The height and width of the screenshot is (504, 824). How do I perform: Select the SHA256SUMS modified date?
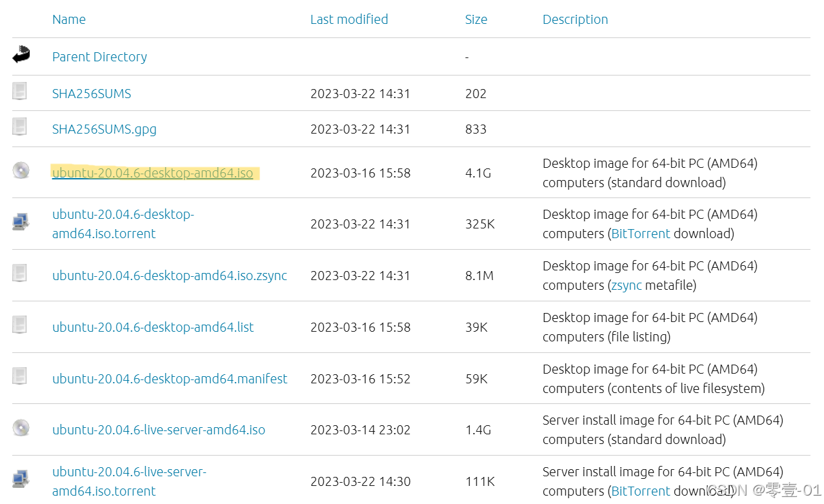360,94
